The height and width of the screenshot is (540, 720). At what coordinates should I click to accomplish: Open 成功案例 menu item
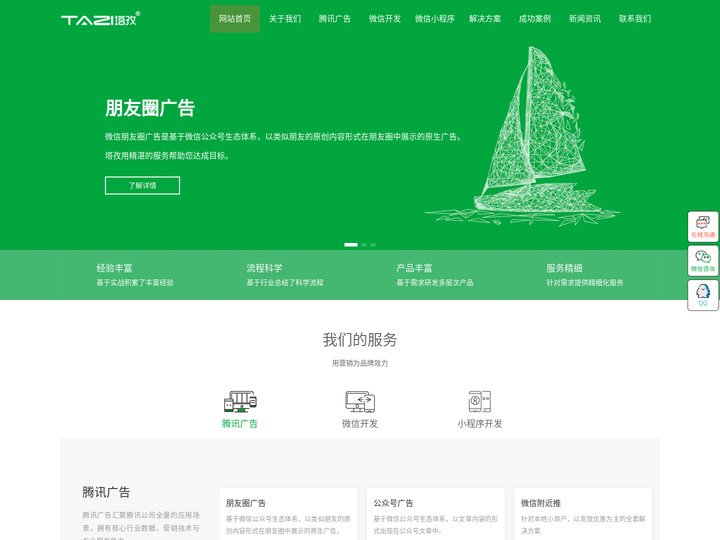pyautogui.click(x=535, y=19)
